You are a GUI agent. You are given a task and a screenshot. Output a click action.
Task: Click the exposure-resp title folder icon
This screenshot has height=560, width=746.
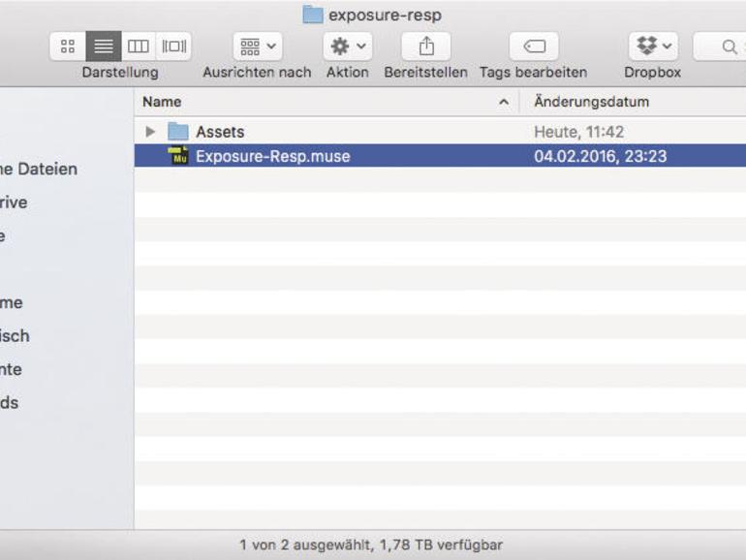pos(313,15)
